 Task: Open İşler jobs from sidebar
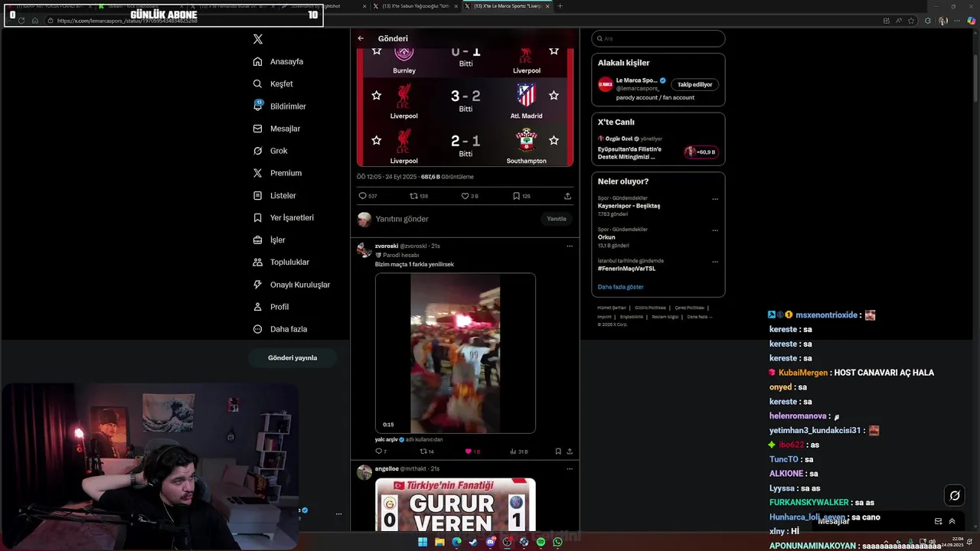point(269,240)
